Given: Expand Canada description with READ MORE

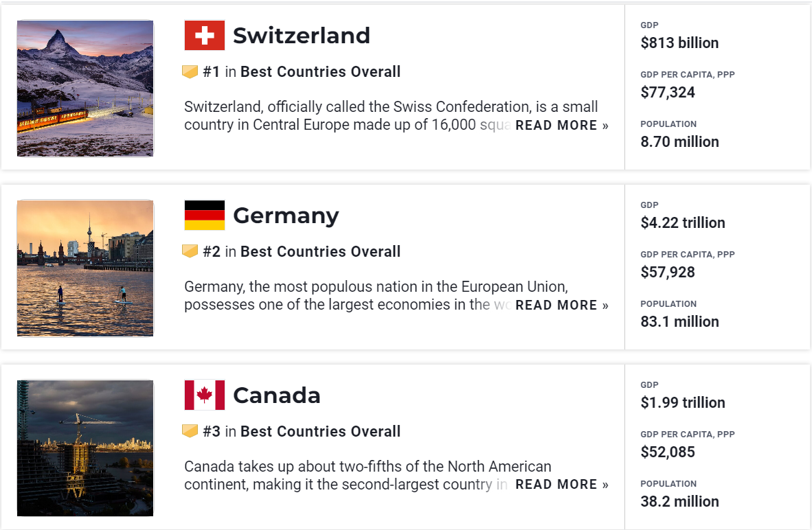Looking at the screenshot, I should (562, 485).
